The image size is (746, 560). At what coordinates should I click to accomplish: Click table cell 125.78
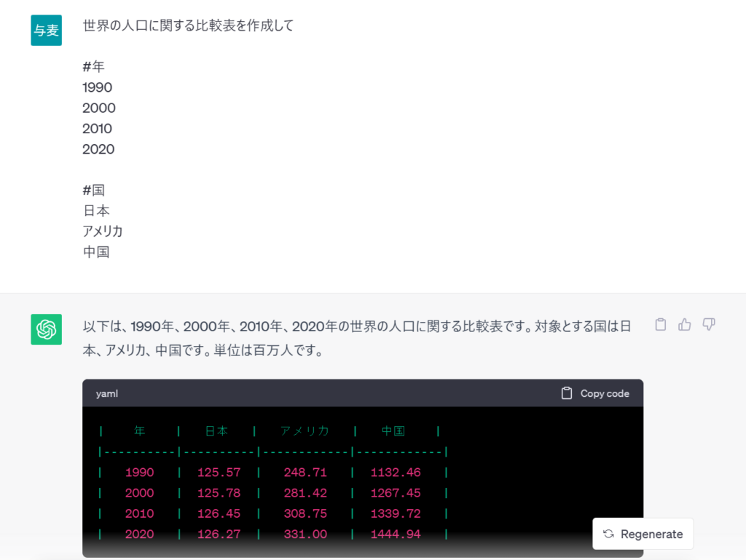pos(219,493)
